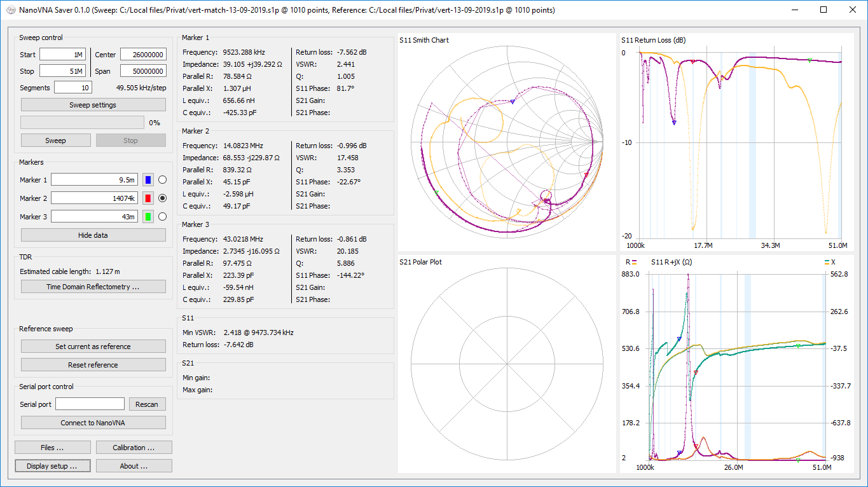
Task: Rescan serial ports
Action: tap(147, 404)
